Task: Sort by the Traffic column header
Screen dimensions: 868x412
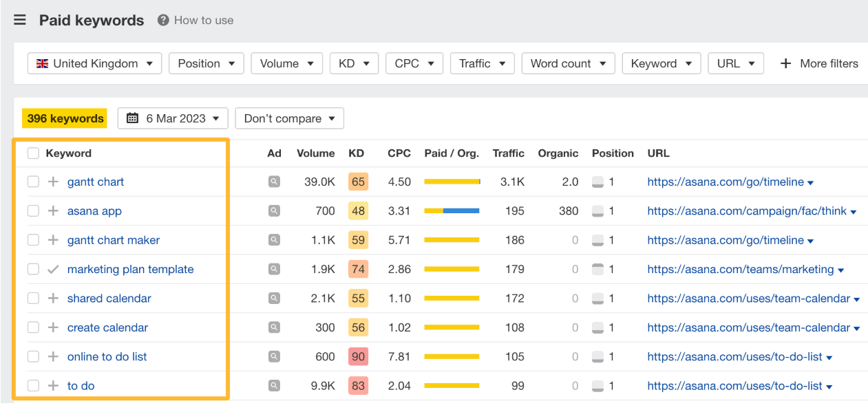Action: 508,153
